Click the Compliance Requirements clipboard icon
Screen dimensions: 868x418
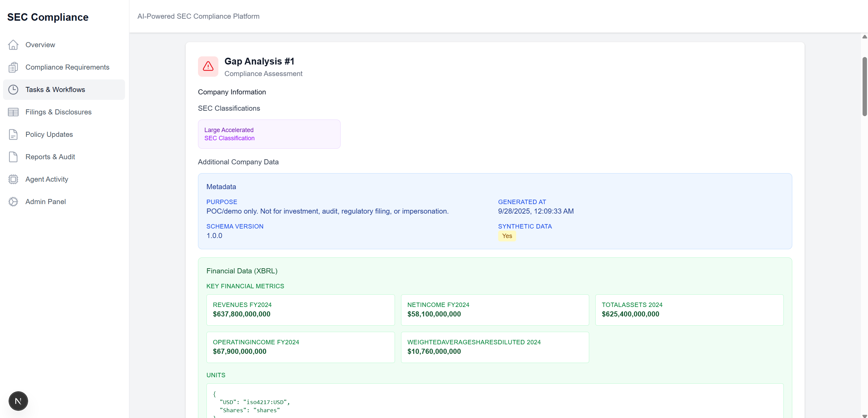pyautogui.click(x=13, y=67)
